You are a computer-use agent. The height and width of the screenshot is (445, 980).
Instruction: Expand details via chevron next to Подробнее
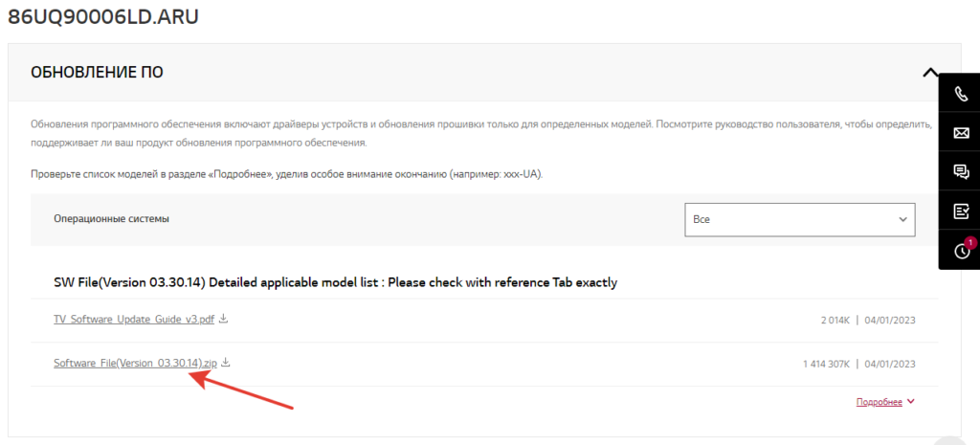pos(910,402)
